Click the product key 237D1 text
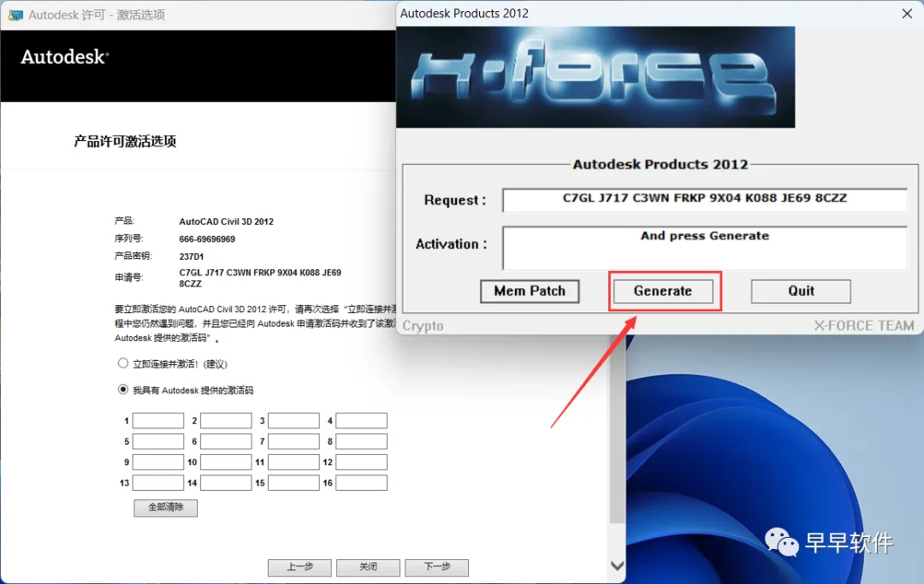Image resolution: width=924 pixels, height=584 pixels. pos(192,257)
